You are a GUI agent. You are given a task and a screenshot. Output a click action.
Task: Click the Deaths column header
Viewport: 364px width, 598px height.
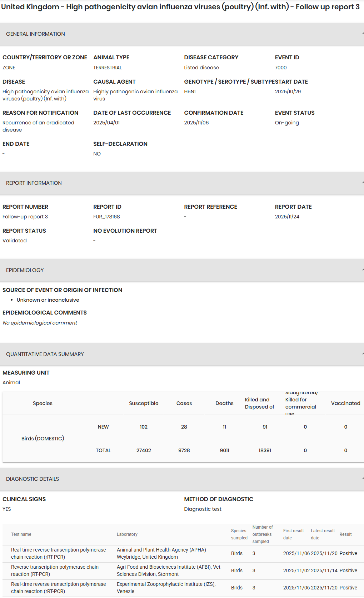pos(224,403)
